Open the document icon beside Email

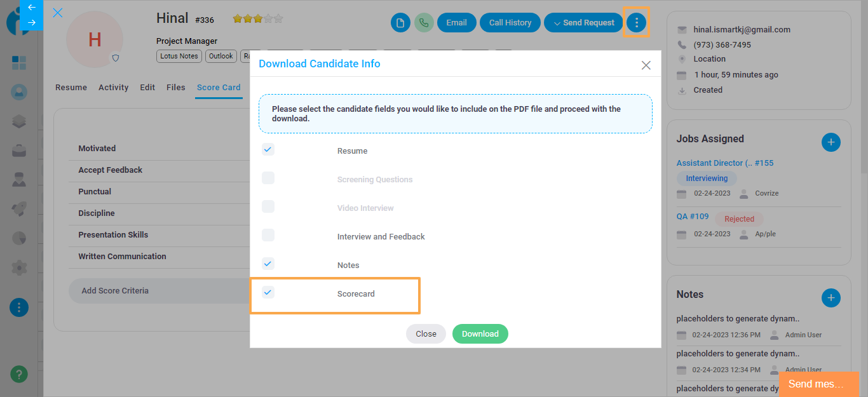tap(400, 23)
